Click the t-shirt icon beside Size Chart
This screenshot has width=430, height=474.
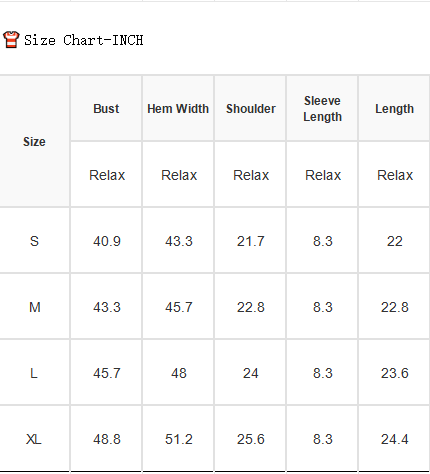11,40
